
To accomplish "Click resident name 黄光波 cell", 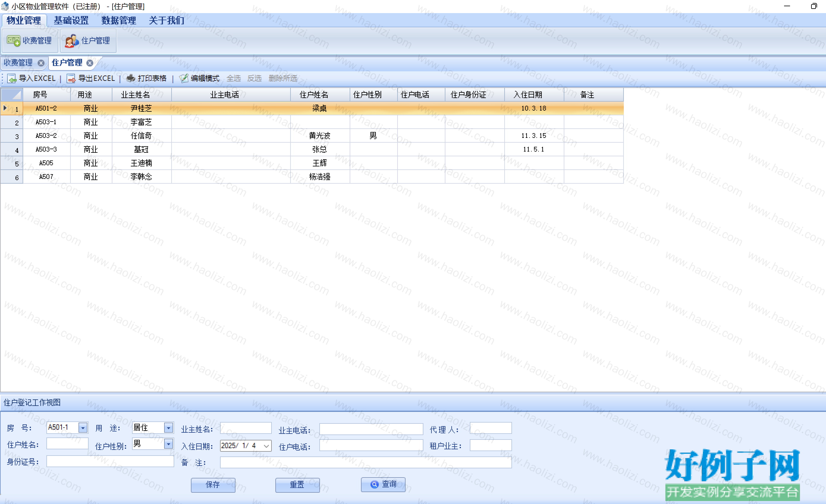I will click(320, 136).
